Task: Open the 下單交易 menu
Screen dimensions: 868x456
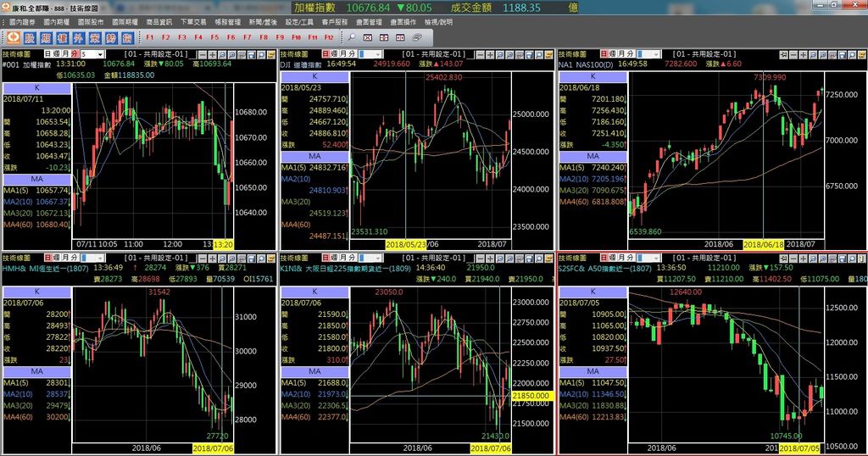Action: (x=193, y=22)
